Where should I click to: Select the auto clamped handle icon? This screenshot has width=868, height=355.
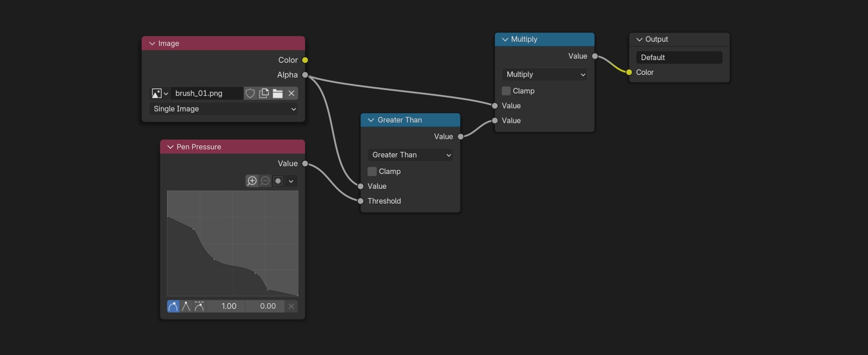pyautogui.click(x=199, y=306)
